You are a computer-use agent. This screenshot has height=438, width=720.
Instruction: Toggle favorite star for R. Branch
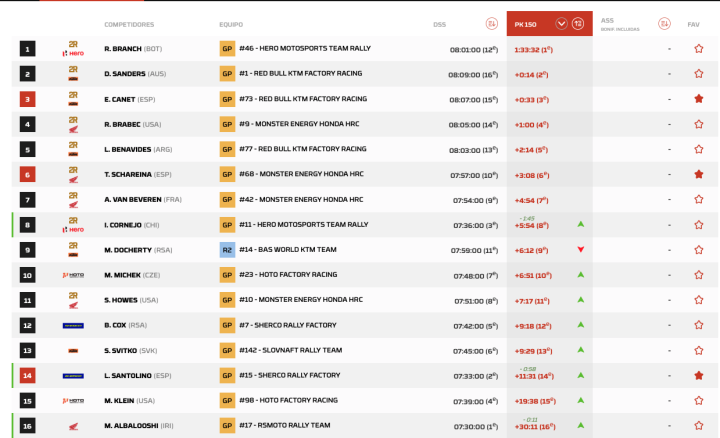pyautogui.click(x=698, y=49)
